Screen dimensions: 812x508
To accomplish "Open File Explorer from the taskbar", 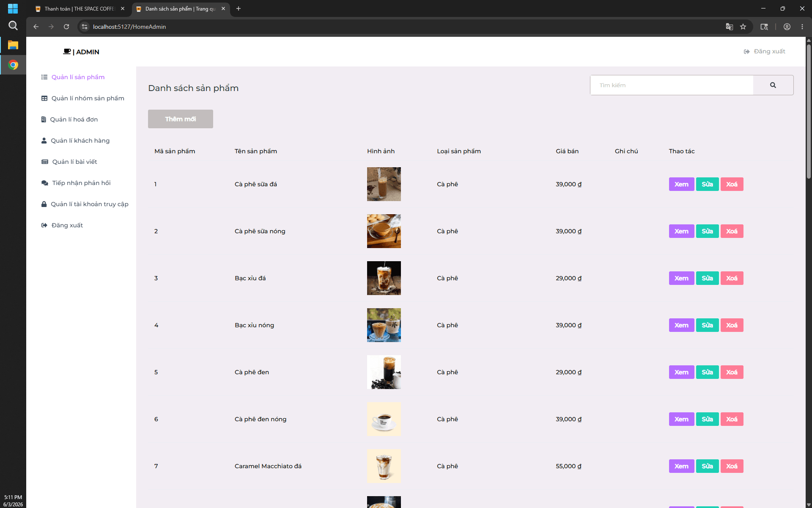I will click(x=13, y=45).
